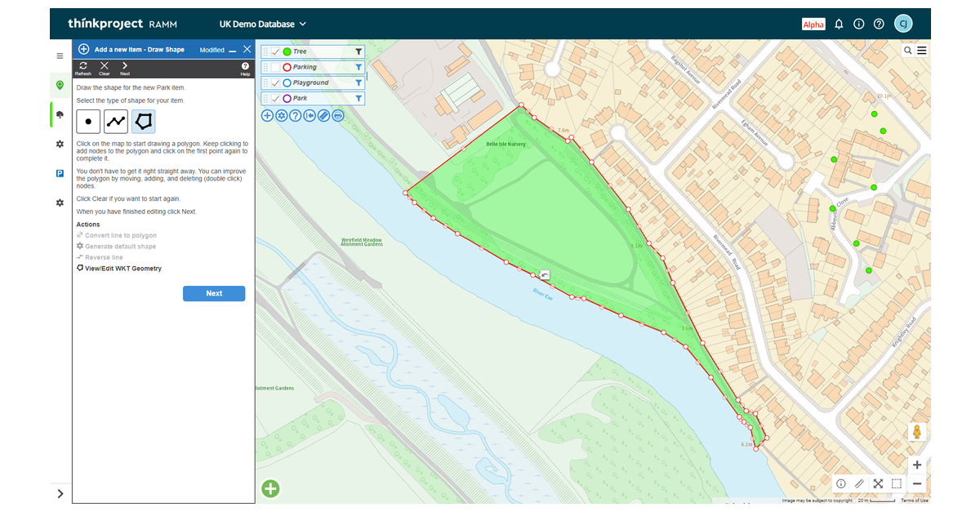This screenshot has height=512, width=980.
Task: Click the green Tree layer color circle
Action: 287,51
